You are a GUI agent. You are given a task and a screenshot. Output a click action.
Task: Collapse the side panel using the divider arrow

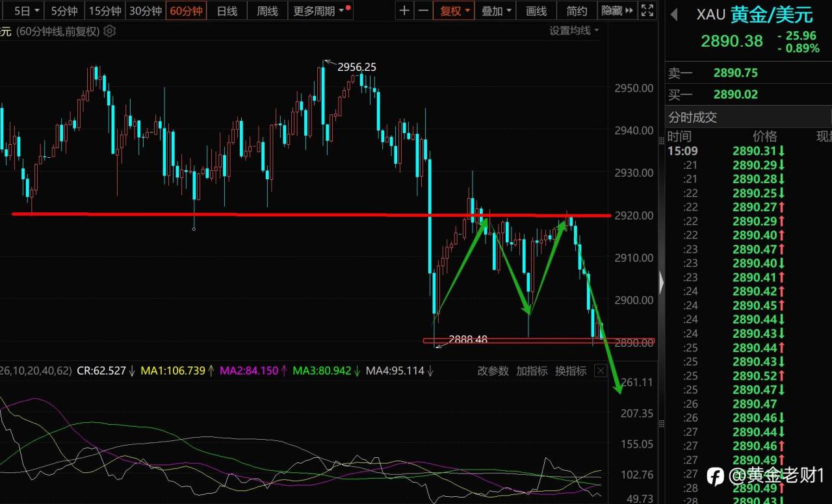tap(662, 283)
